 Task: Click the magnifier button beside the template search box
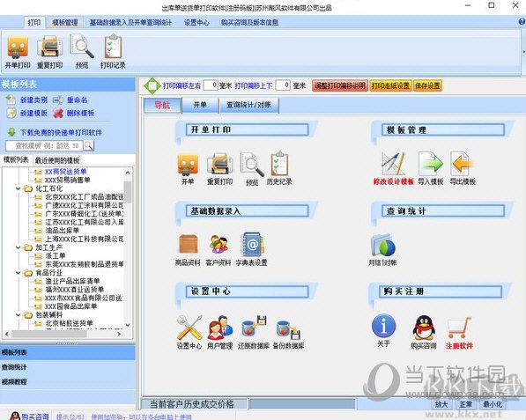coord(89,145)
